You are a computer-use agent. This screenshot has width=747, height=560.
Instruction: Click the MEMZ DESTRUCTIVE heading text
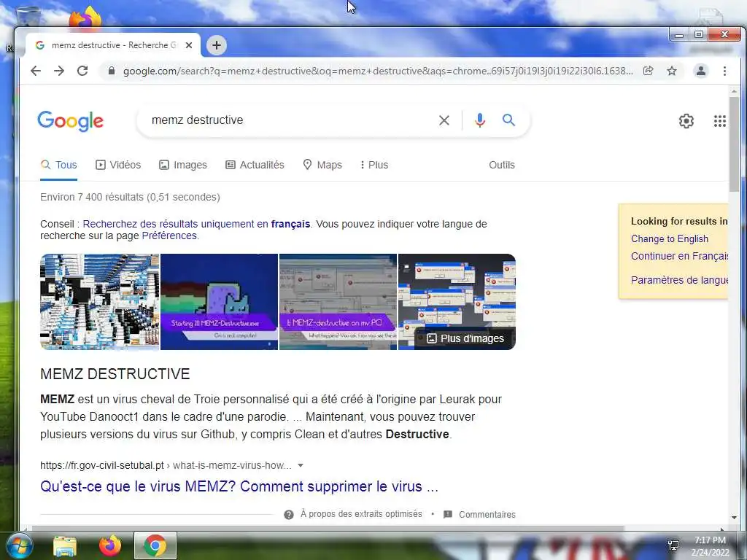(x=115, y=374)
